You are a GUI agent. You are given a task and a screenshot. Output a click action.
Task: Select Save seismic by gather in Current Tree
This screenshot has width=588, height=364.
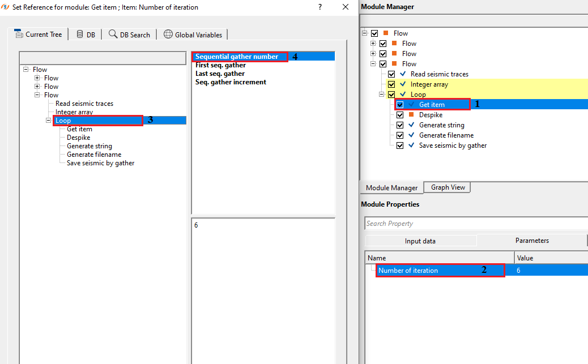point(100,163)
